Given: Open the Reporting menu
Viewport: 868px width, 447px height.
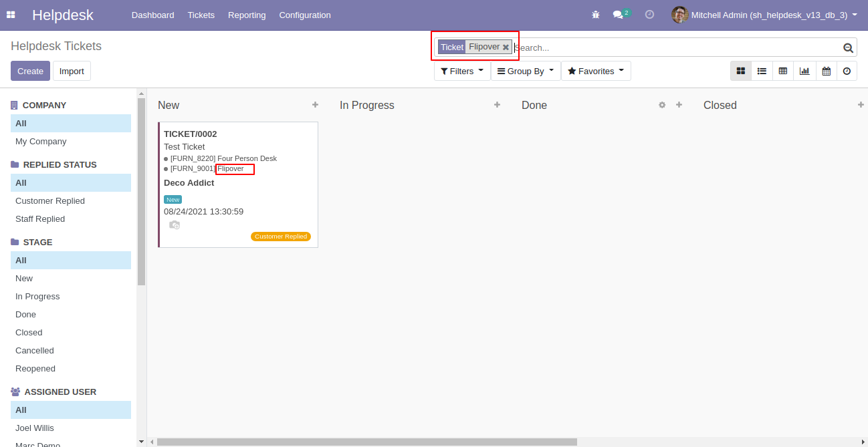Looking at the screenshot, I should pyautogui.click(x=247, y=15).
